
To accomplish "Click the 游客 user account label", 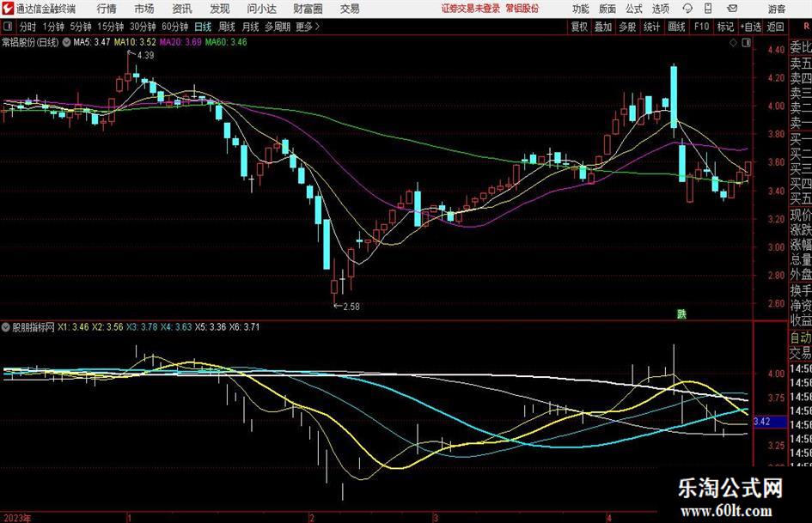I will pyautogui.click(x=777, y=9).
